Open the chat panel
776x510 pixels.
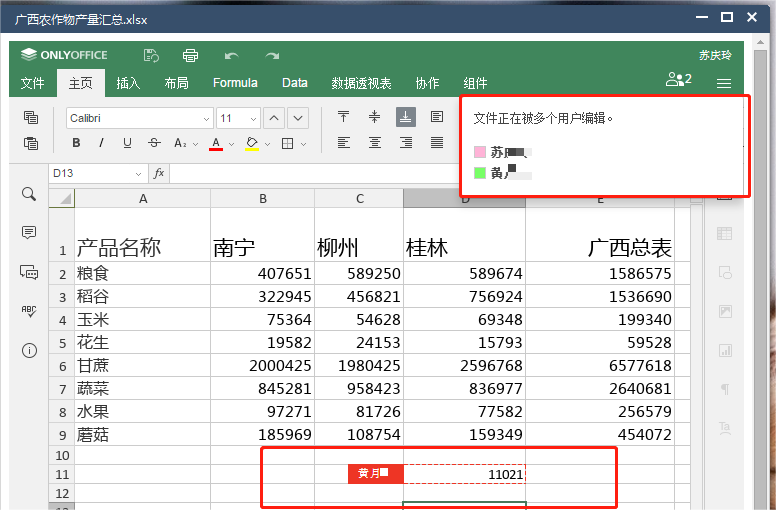[29, 272]
